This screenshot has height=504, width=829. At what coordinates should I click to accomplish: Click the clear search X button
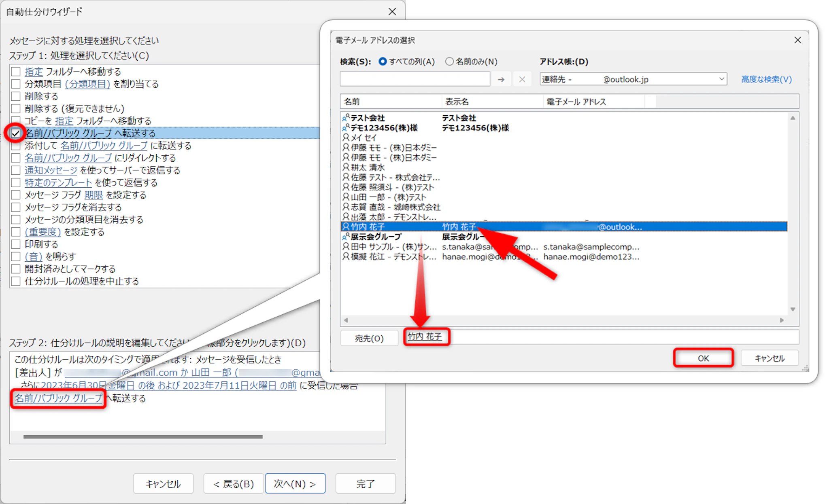(522, 79)
